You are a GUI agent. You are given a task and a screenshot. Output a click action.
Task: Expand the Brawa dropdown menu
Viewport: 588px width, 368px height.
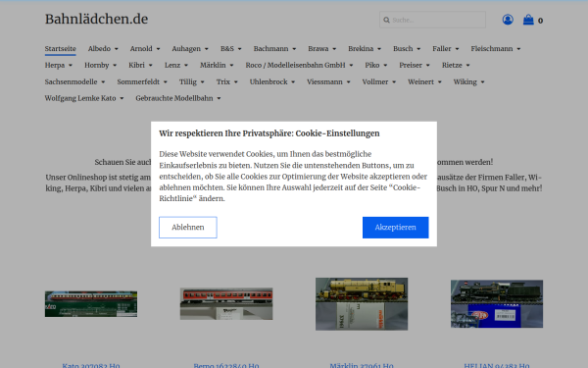322,49
